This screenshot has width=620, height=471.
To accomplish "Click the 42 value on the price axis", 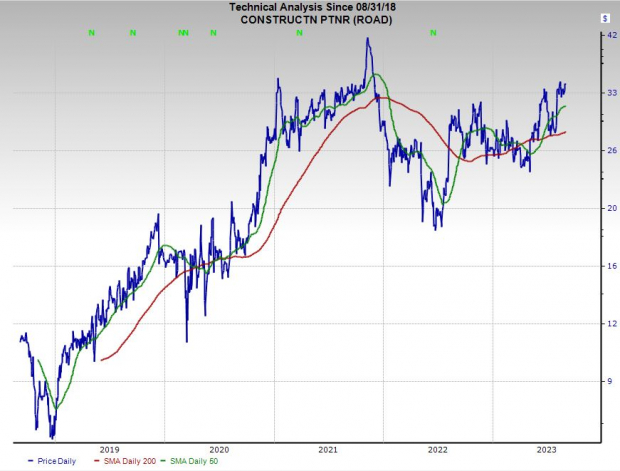I will coord(609,35).
